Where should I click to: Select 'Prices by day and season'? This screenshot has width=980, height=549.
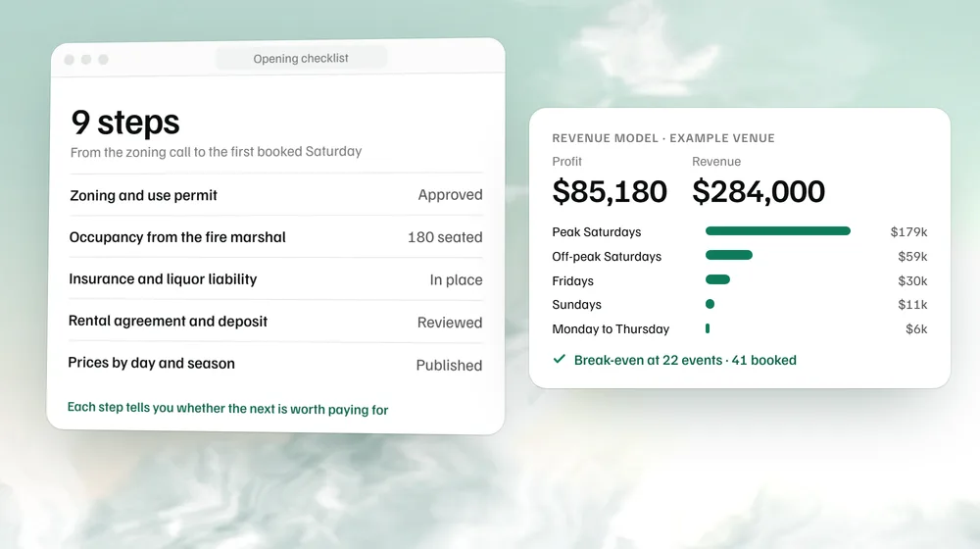click(x=151, y=363)
